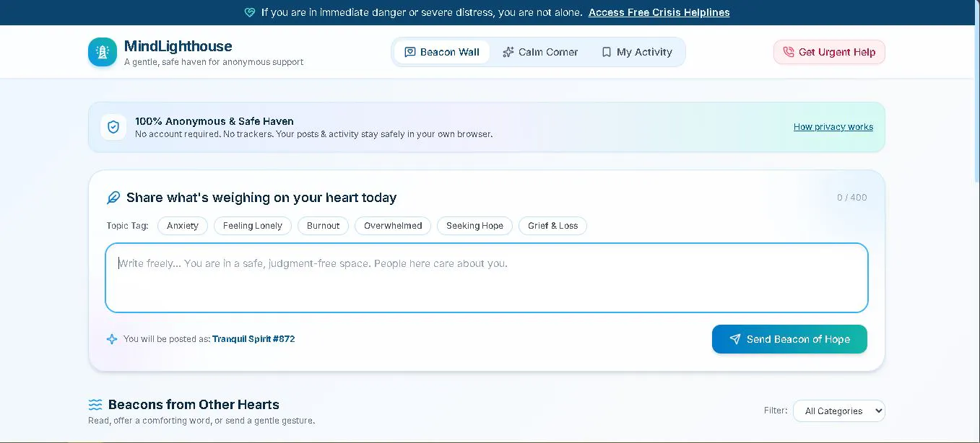This screenshot has height=443, width=980.
Task: Pick the Seeking Hope topic tag
Action: pos(474,226)
